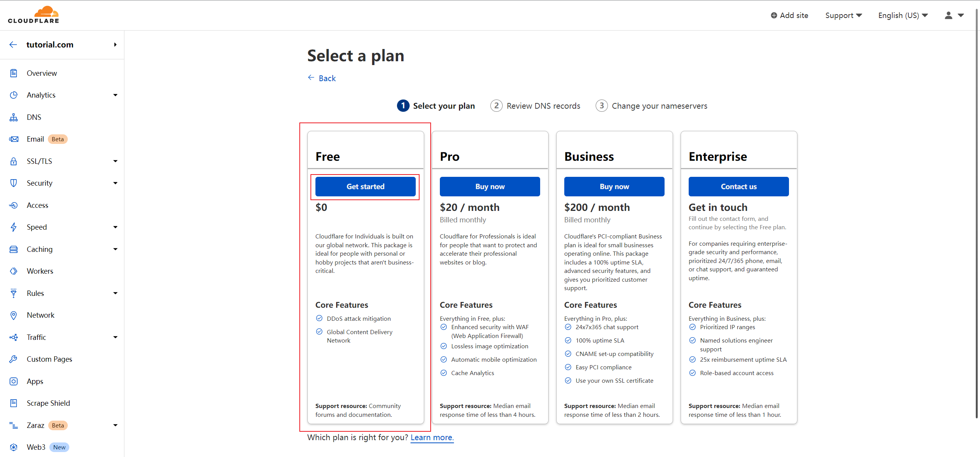
Task: Expand the Analytics submenu
Action: click(115, 95)
